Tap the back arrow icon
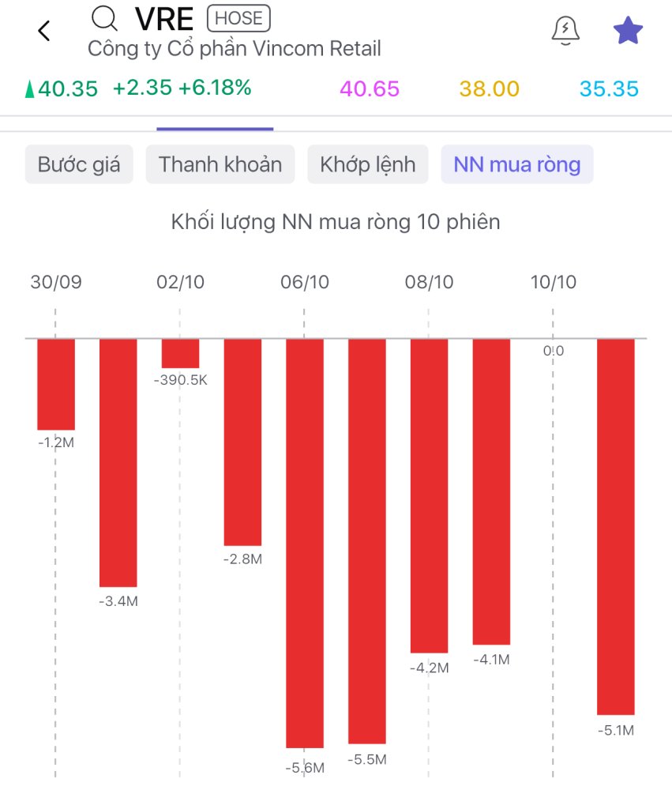Screen dimensions: 672x809 tap(44, 31)
